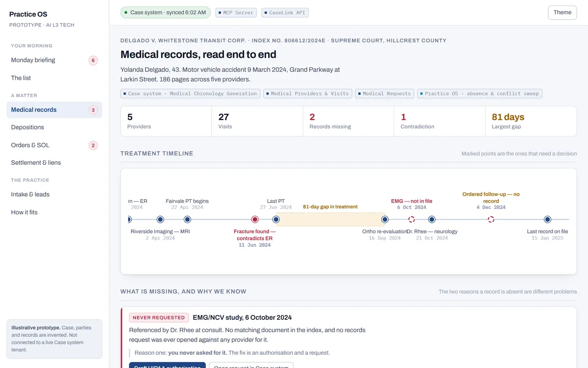Screen dimensions: 588x368
Task: Click WHAT IS MISSING, AND WHY WE KNOW heading
Action: (183, 291)
